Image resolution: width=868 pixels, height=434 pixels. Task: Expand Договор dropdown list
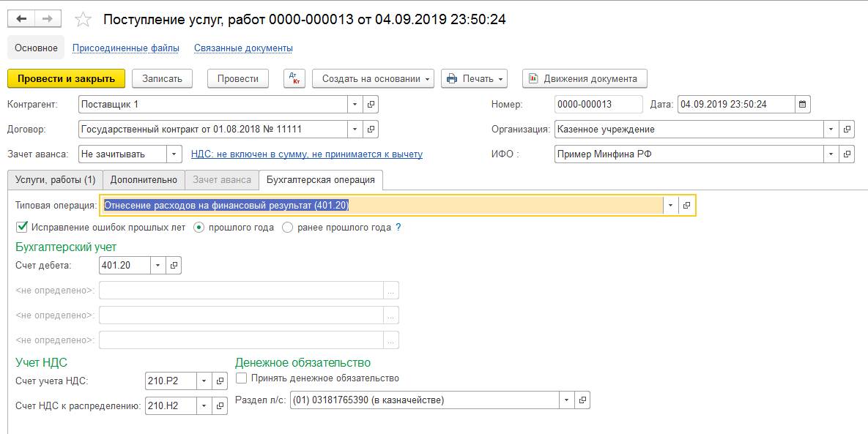click(355, 130)
